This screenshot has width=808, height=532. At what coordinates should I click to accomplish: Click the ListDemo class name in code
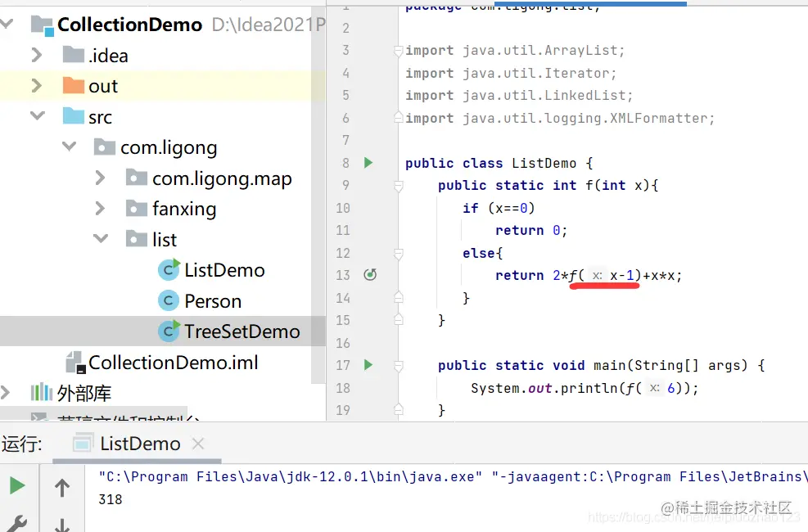(544, 163)
